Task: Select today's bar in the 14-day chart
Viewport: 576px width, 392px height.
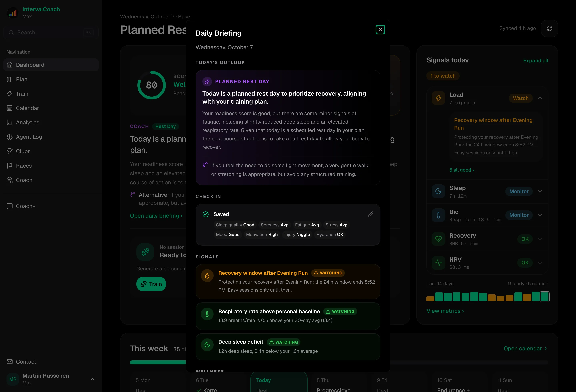Action: click(544, 297)
